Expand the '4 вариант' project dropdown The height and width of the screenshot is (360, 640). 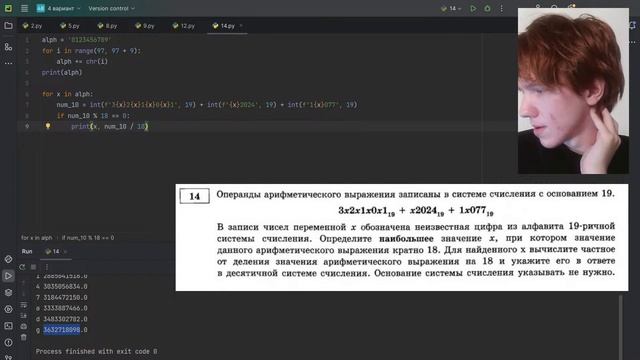coord(58,8)
